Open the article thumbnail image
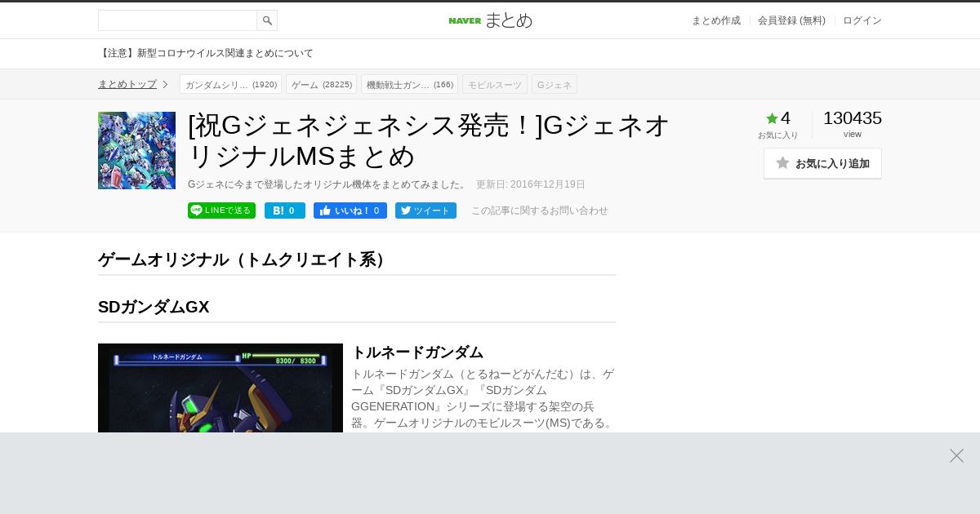This screenshot has height=514, width=980. pos(136,150)
